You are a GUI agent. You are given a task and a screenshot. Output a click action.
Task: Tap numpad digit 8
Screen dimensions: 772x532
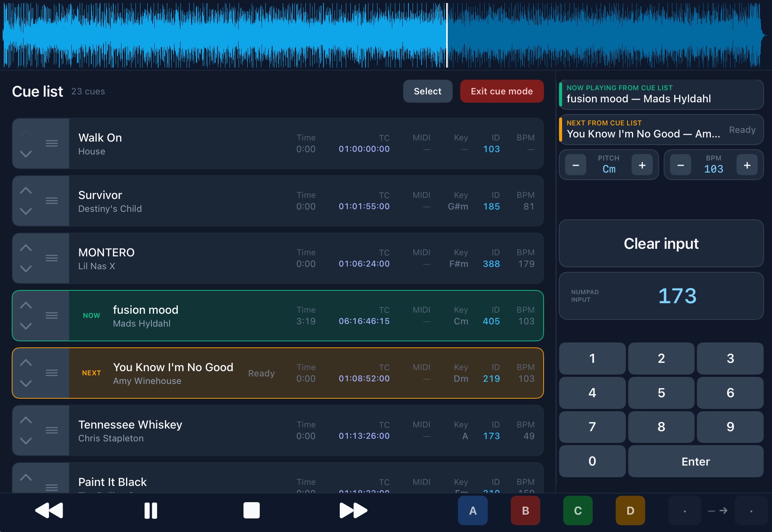[661, 427]
